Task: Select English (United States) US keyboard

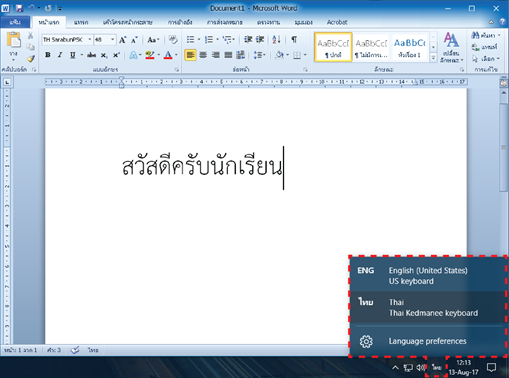Action: (x=428, y=275)
